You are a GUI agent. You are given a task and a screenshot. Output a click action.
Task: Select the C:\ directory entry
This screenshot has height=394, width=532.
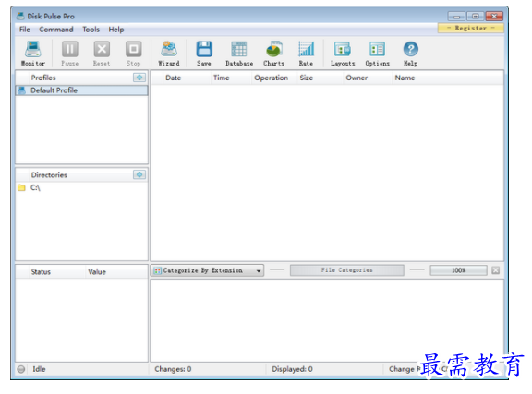click(82, 187)
